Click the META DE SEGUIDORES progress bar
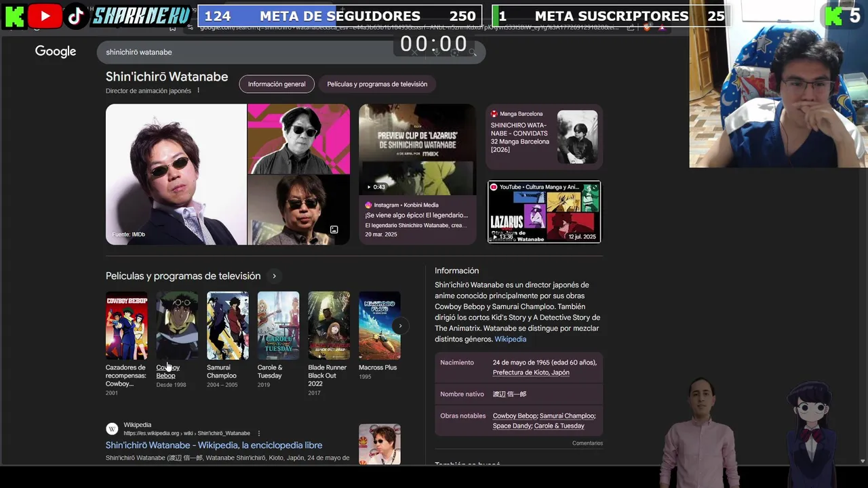The width and height of the screenshot is (868, 488). point(340,16)
